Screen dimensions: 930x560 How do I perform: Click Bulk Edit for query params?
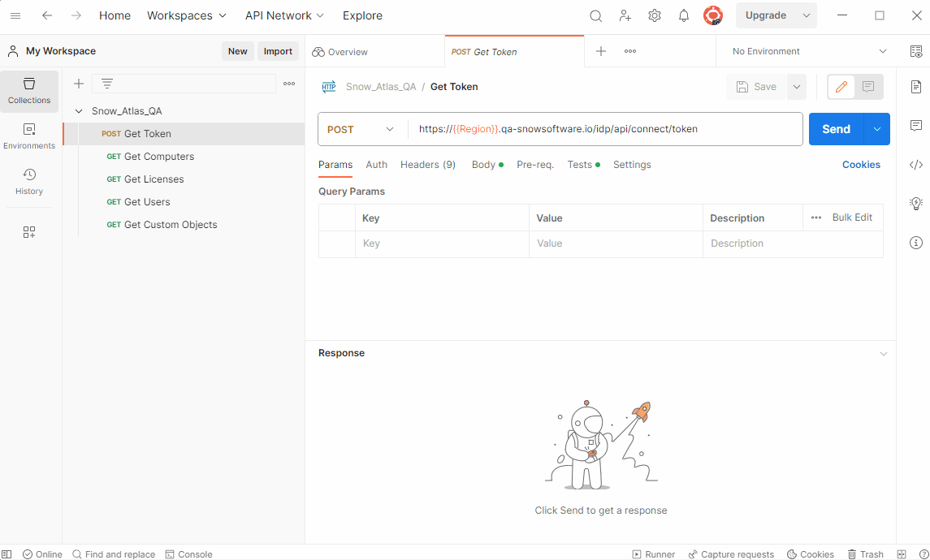pyautogui.click(x=852, y=218)
